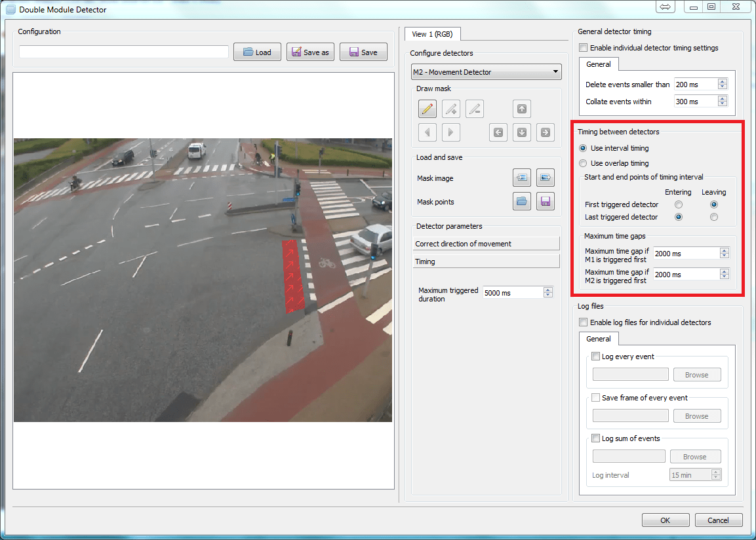
Task: Increase Maximum triggered duration value
Action: point(547,290)
